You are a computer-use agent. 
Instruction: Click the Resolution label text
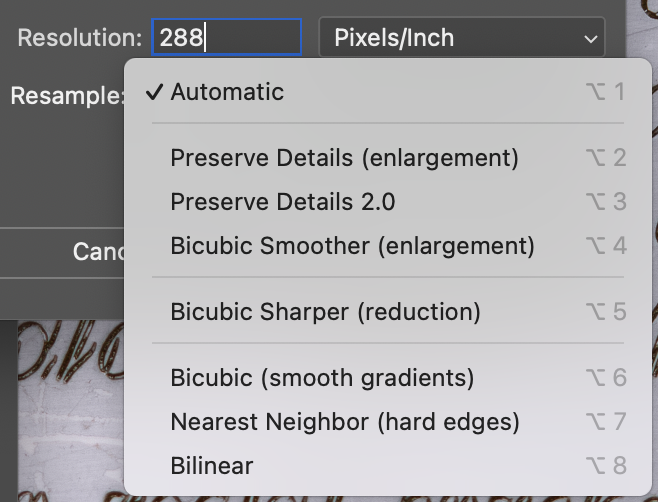pos(80,39)
